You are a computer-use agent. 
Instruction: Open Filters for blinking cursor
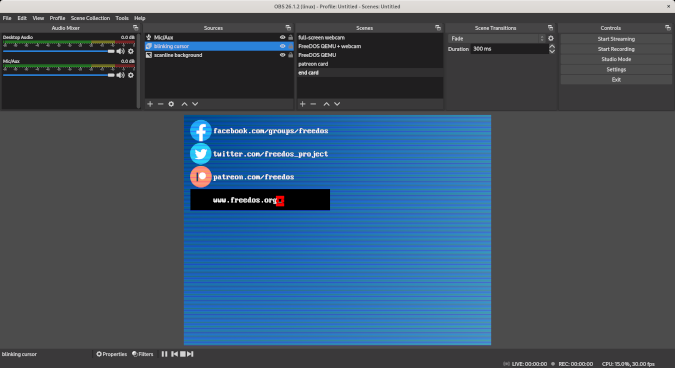coord(142,354)
